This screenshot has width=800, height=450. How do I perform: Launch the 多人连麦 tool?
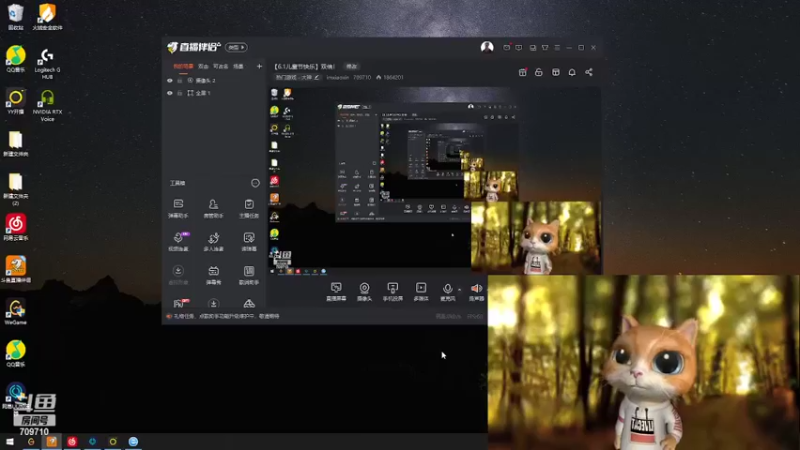tap(213, 241)
